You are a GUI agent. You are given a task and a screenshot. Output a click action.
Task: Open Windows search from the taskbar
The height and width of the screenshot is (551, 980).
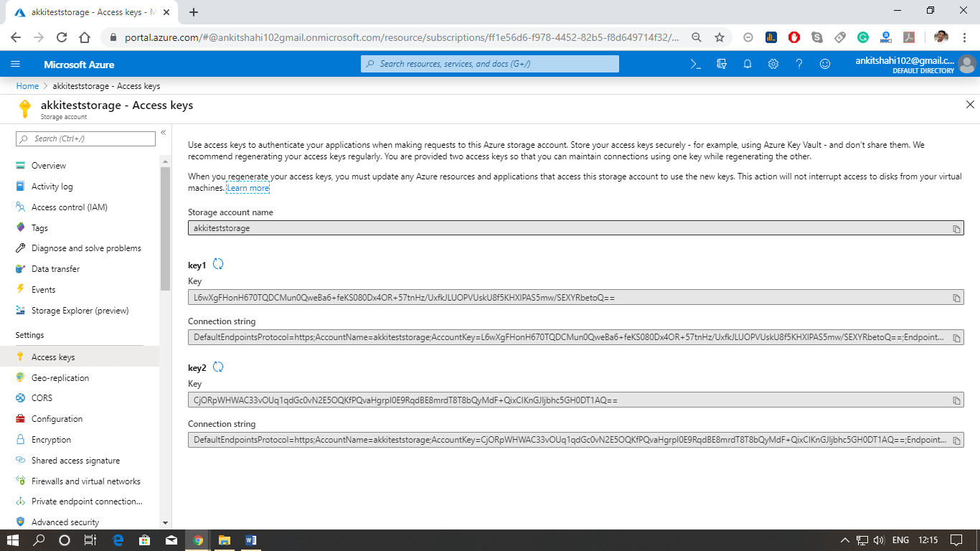coord(39,540)
